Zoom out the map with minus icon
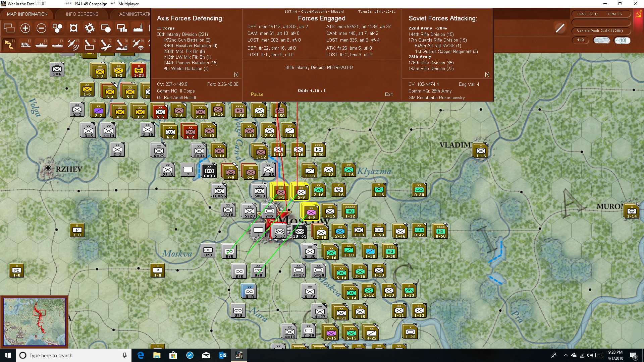 tap(41, 28)
